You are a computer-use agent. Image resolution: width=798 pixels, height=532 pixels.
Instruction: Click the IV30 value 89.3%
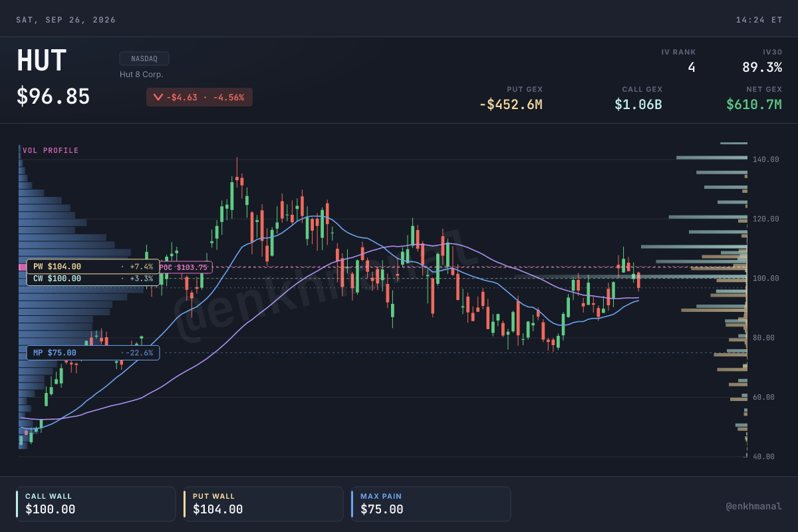[x=762, y=67]
